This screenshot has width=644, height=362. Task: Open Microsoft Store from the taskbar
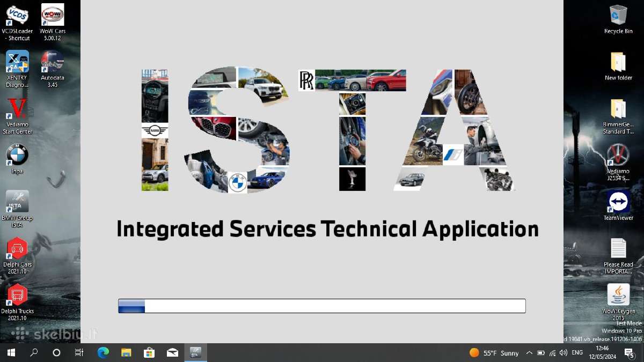[149, 352]
